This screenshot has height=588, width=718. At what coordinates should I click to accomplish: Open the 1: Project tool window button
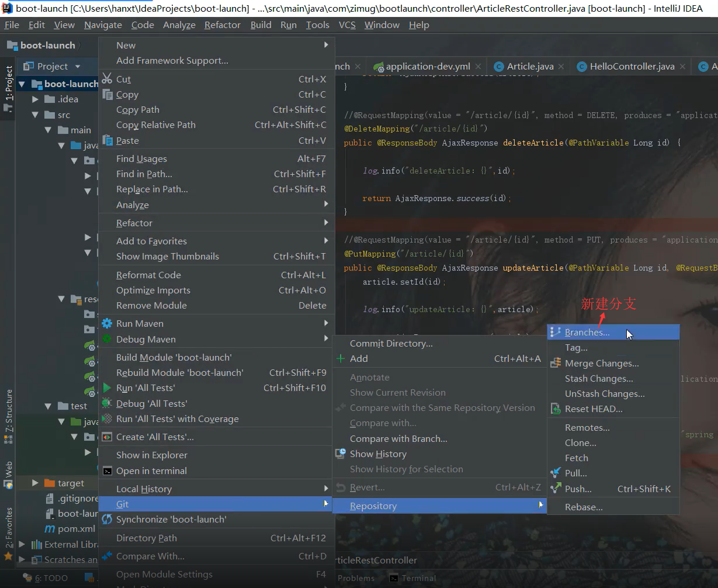click(8, 88)
